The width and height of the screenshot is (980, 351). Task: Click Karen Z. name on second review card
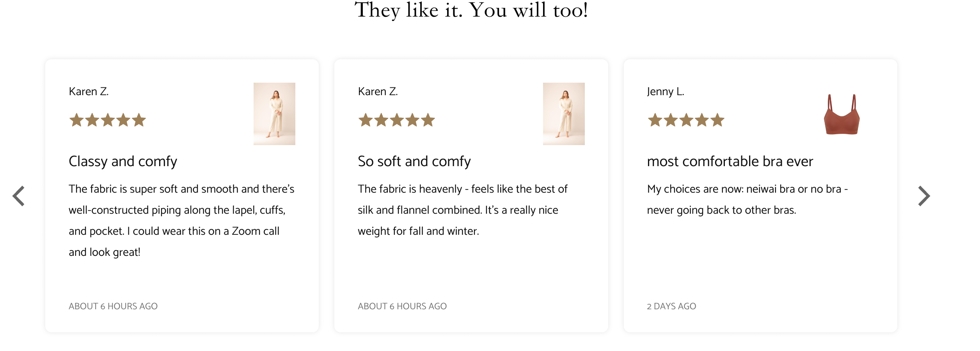378,92
